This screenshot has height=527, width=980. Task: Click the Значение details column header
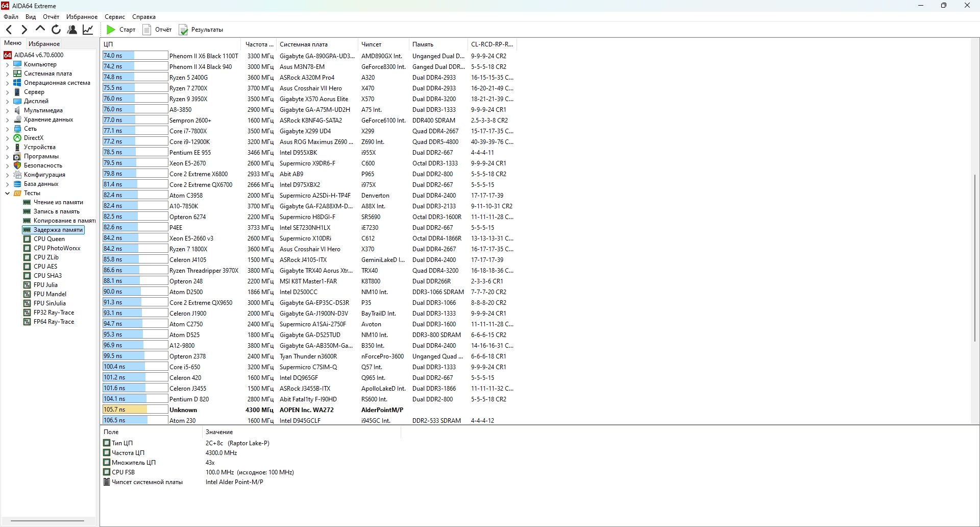tap(301, 432)
